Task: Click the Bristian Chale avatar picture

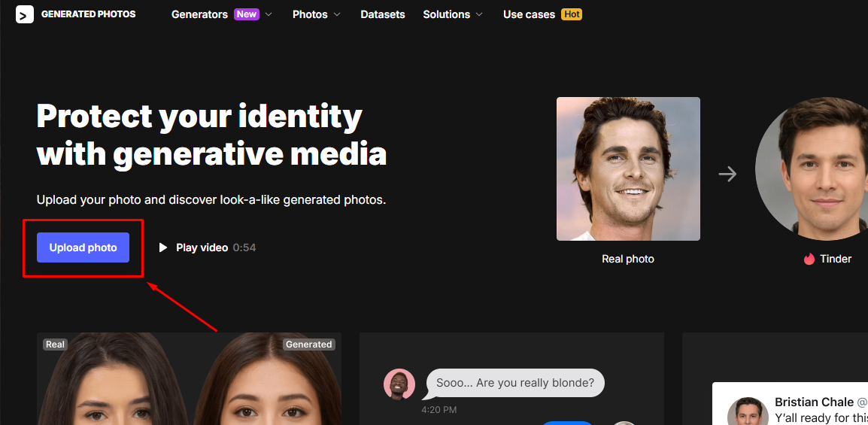Action: tap(748, 412)
